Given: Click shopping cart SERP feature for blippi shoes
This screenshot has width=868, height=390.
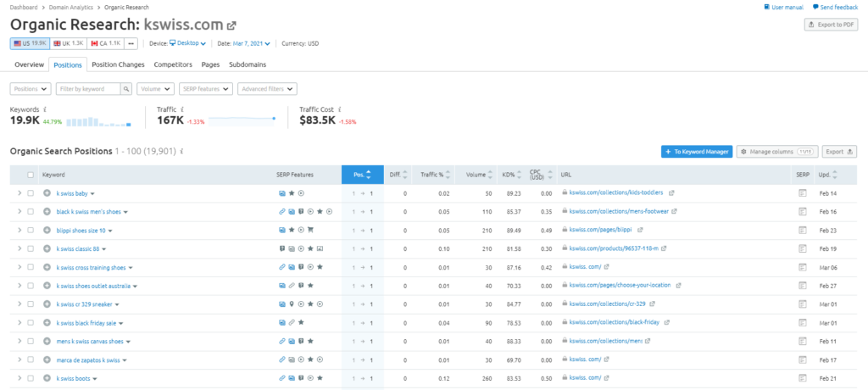Looking at the screenshot, I should coord(310,230).
